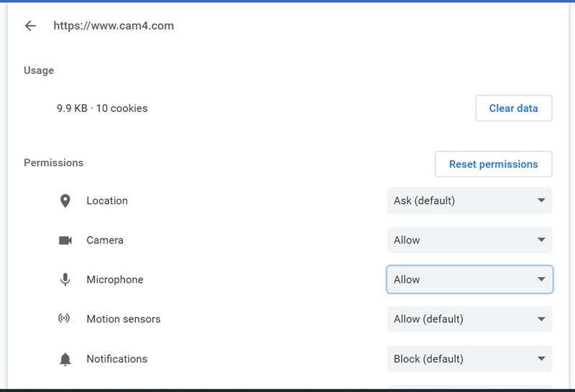
Task: Click the 10 cookies usage text
Action: pyautogui.click(x=121, y=108)
